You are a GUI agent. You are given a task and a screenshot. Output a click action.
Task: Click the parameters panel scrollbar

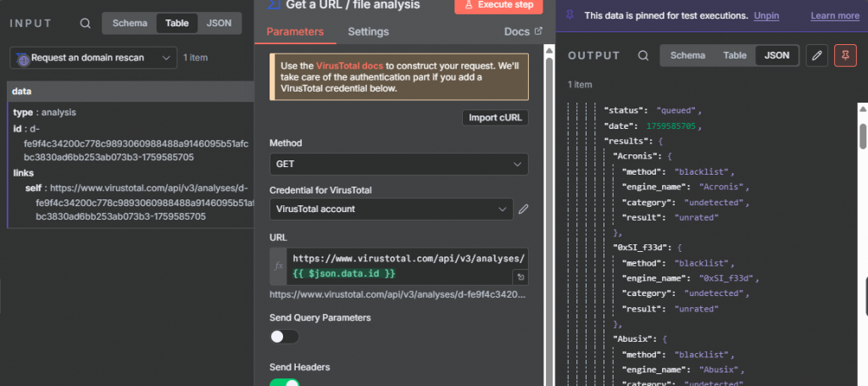click(549, 216)
